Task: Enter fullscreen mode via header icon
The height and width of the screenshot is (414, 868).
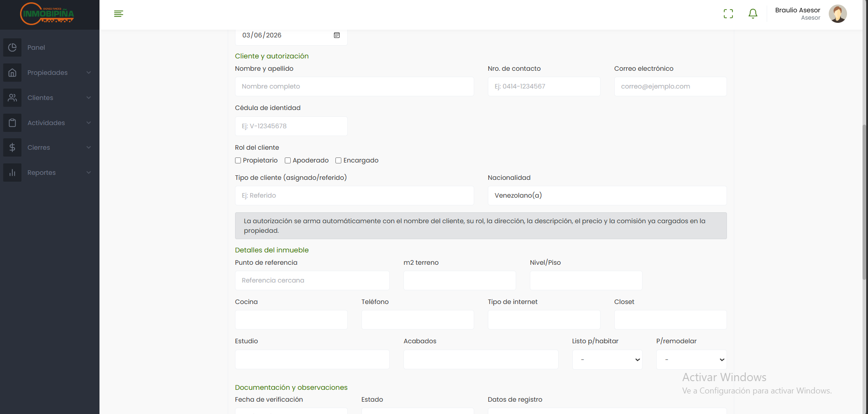Action: [x=728, y=14]
